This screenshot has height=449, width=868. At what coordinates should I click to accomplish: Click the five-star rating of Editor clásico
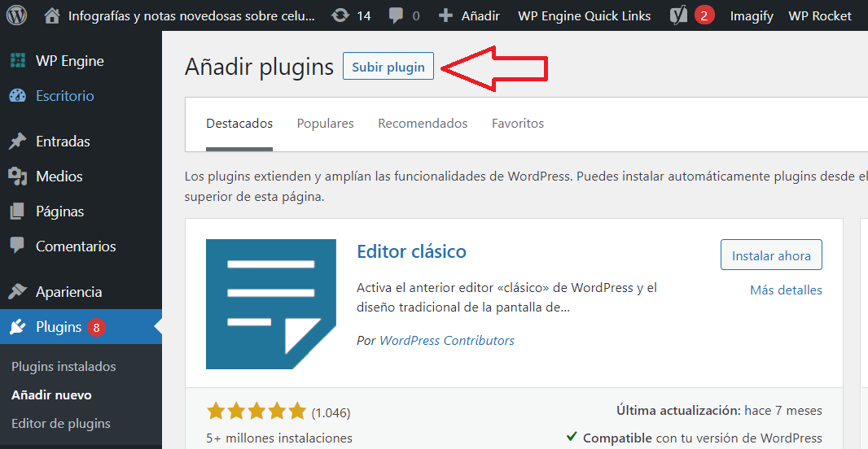pyautogui.click(x=256, y=411)
